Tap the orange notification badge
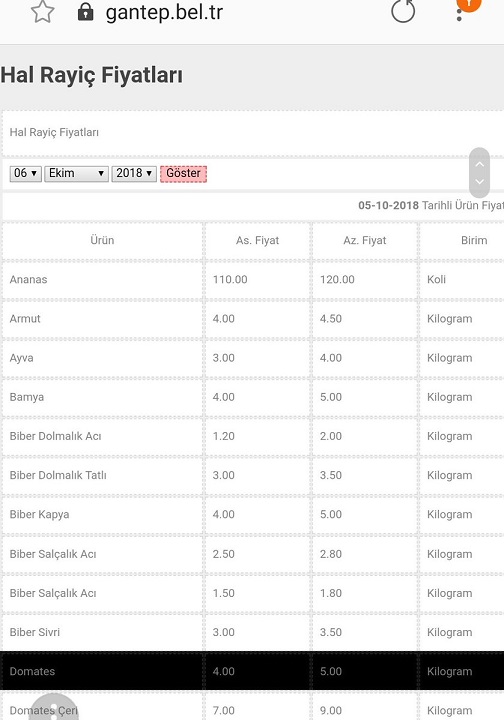Image resolution: width=504 pixels, height=720 pixels. point(469,3)
